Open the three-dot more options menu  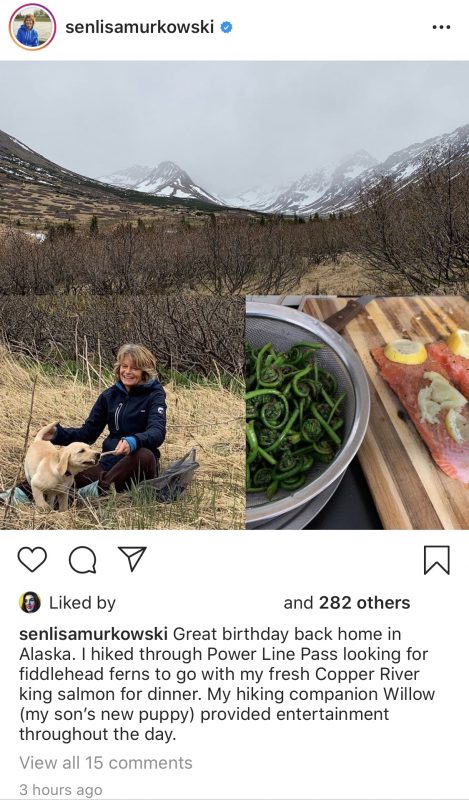441,27
